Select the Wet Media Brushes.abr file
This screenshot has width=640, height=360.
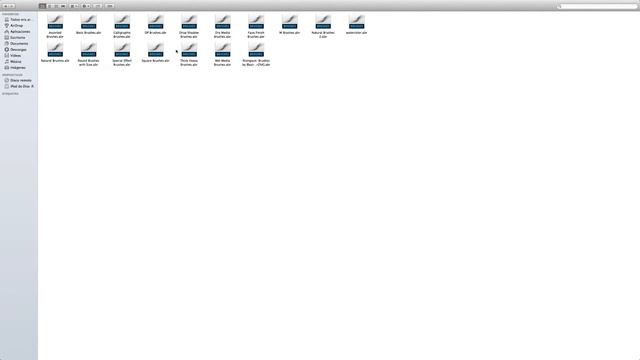tap(222, 54)
